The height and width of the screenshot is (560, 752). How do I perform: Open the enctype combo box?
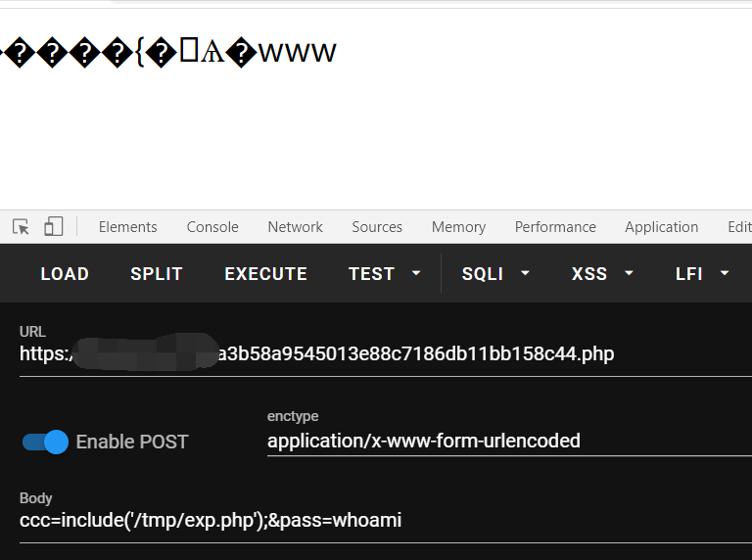coord(509,441)
